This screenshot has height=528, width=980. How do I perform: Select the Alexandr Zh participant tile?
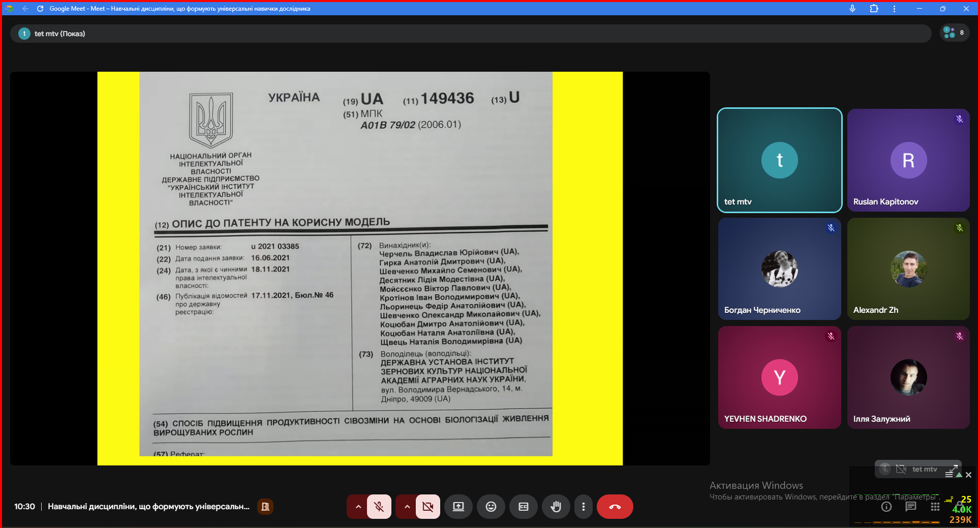click(x=908, y=269)
